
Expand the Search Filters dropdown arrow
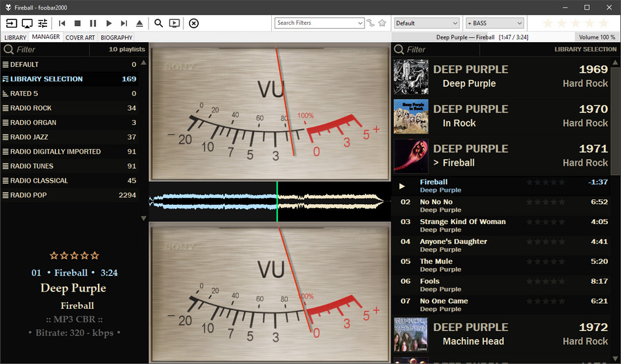[360, 23]
